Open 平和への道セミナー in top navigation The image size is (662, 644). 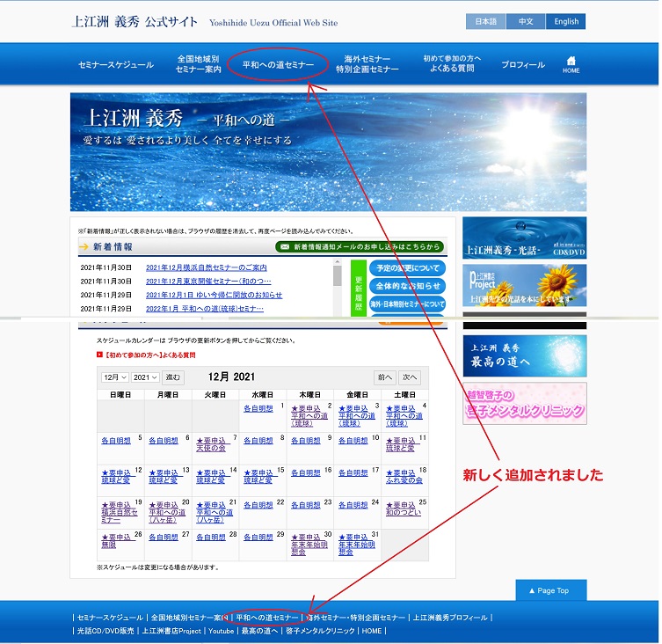pyautogui.click(x=278, y=64)
